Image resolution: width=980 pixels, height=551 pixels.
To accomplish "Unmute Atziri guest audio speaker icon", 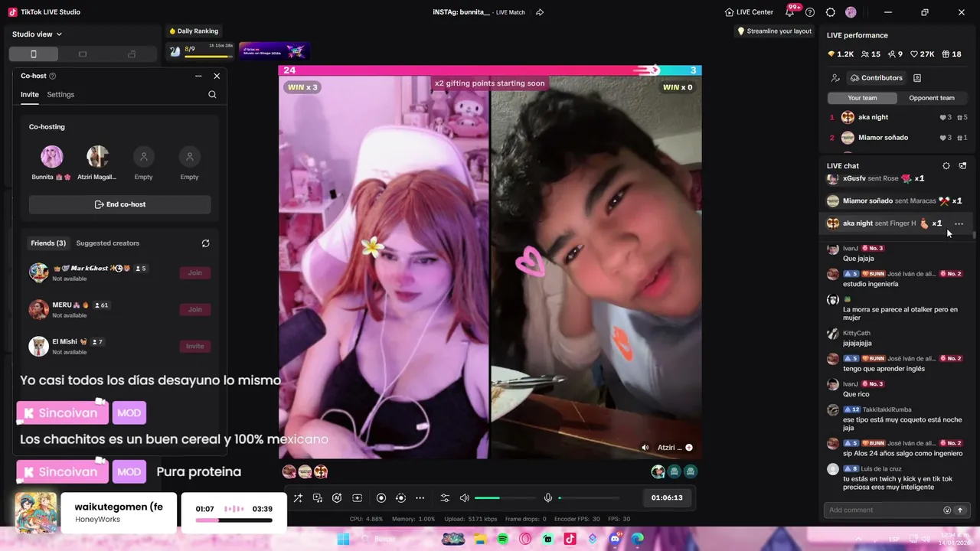I will click(645, 448).
